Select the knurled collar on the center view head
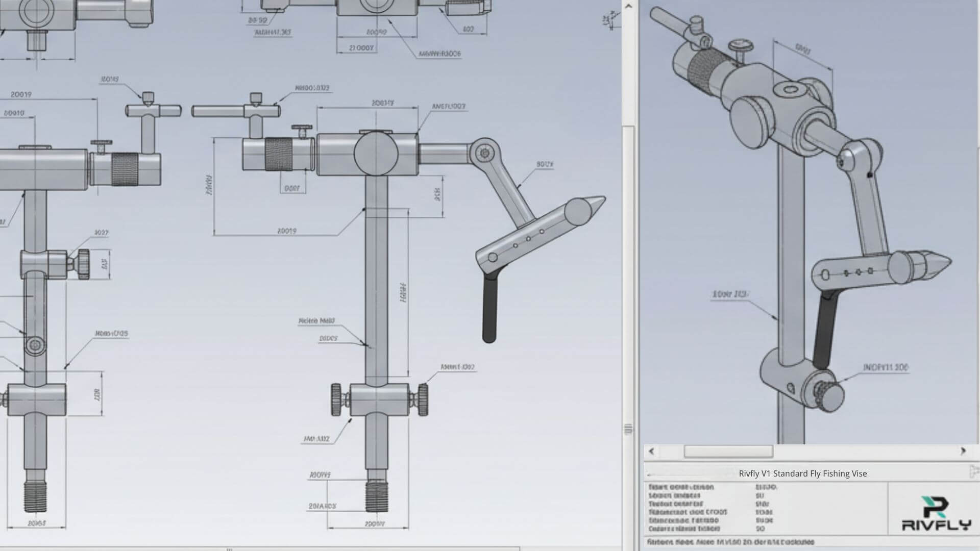This screenshot has height=551, width=980. pyautogui.click(x=279, y=154)
